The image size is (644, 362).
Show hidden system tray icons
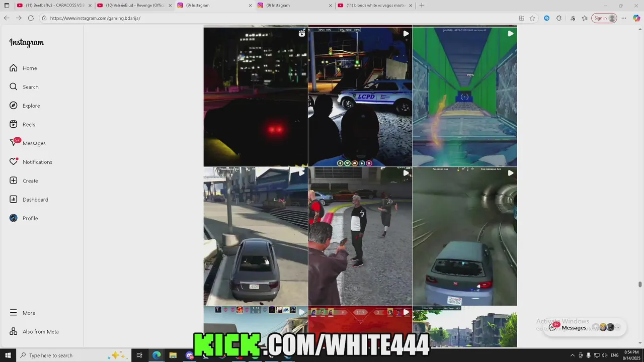click(x=572, y=355)
